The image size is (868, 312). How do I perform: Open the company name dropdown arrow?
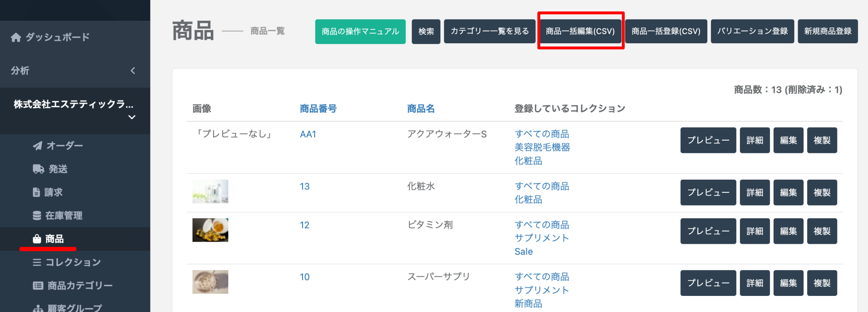pos(132,117)
